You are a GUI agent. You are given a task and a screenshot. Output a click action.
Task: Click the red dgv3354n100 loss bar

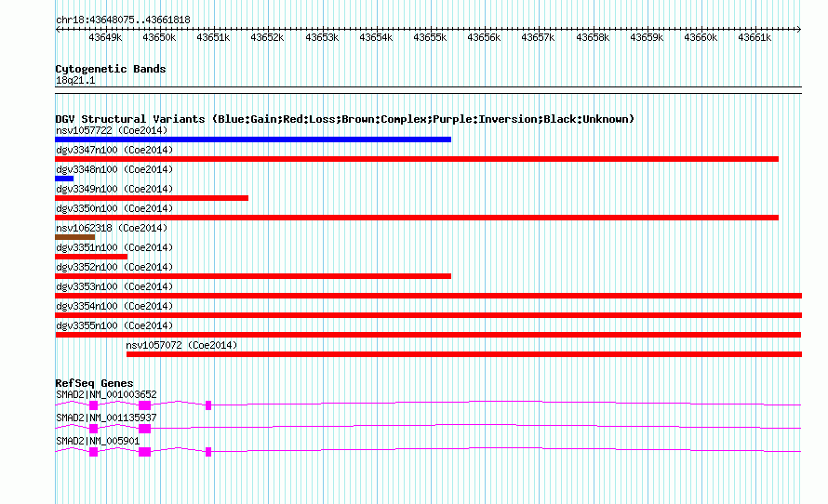click(428, 315)
